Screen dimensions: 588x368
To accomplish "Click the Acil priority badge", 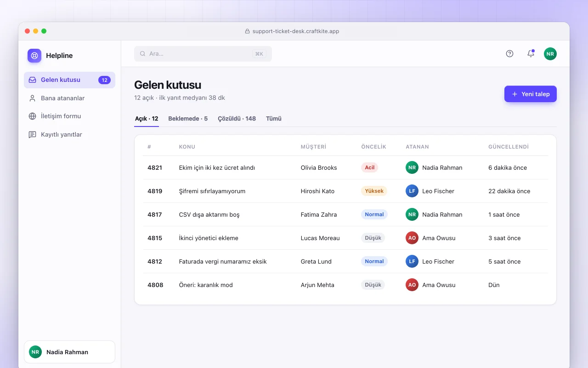I will 370,167.
